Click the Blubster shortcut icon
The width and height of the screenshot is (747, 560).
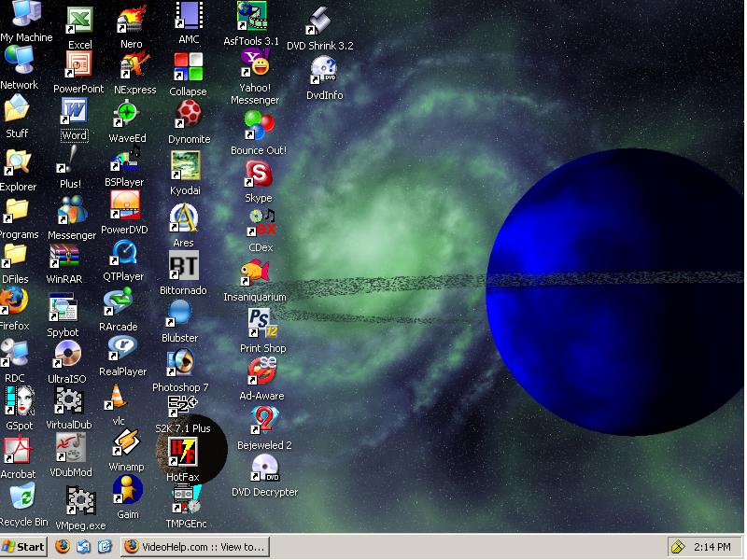tap(179, 314)
